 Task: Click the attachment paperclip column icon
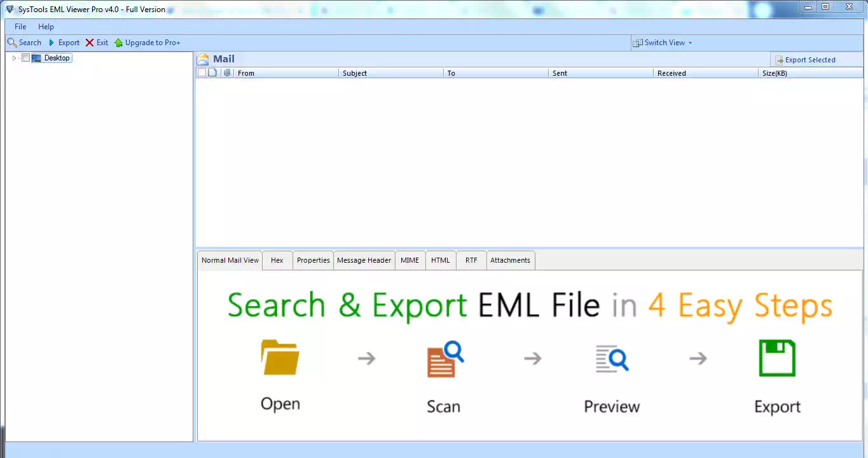coord(227,73)
